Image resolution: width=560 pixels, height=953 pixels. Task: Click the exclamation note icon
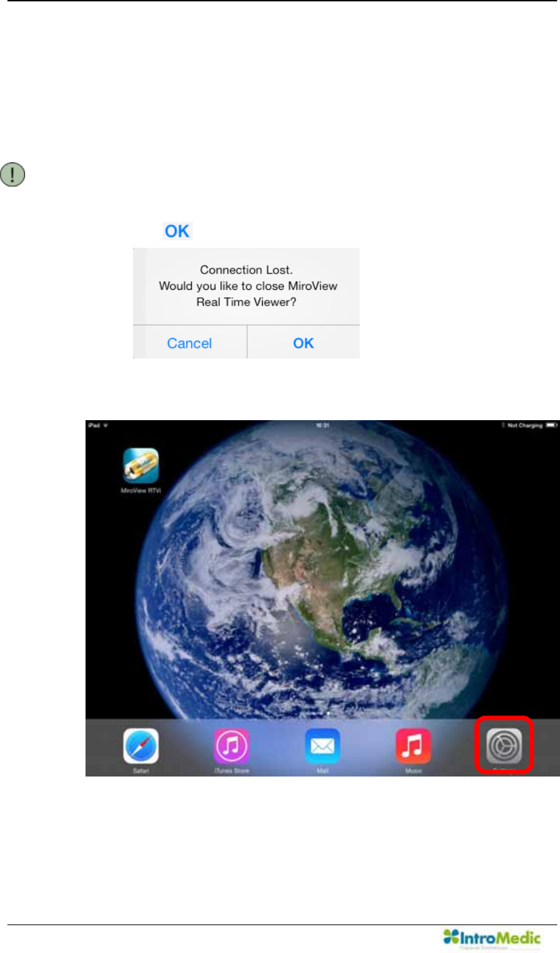[13, 175]
